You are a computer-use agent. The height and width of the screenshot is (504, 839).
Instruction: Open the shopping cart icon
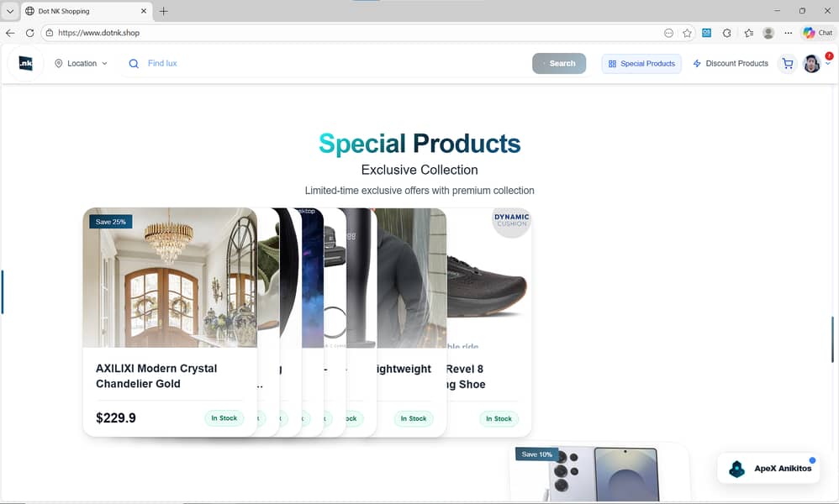tap(788, 64)
